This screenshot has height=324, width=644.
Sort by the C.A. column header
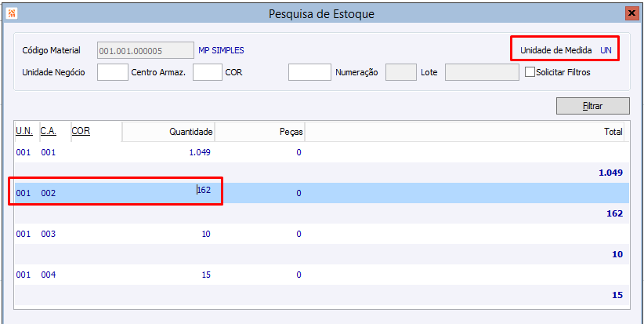[49, 132]
